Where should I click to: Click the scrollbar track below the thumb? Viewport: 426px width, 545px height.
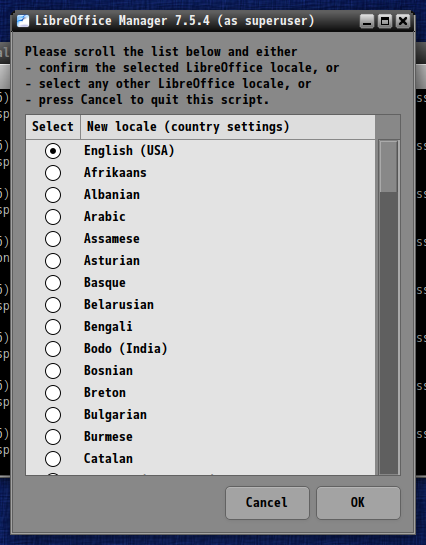[x=388, y=333]
